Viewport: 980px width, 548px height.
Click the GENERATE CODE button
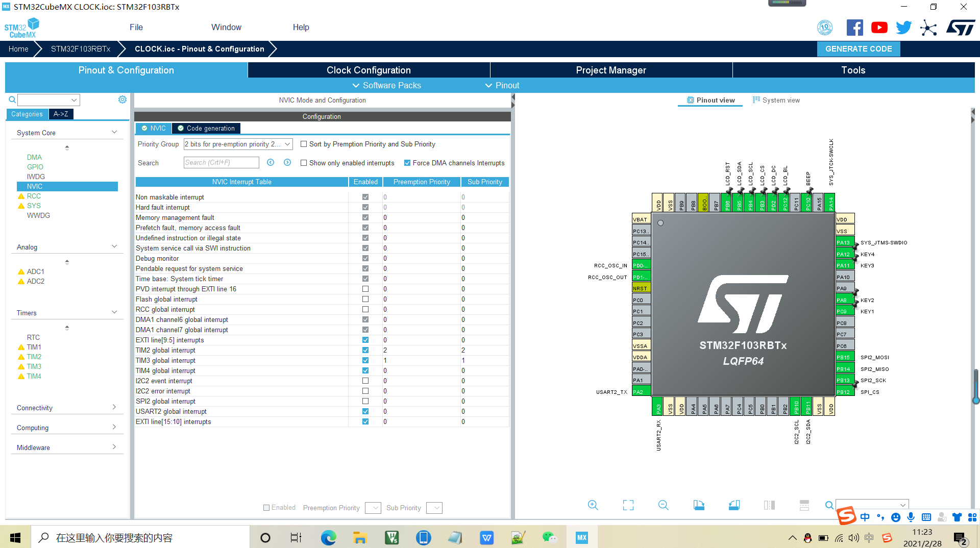[858, 49]
